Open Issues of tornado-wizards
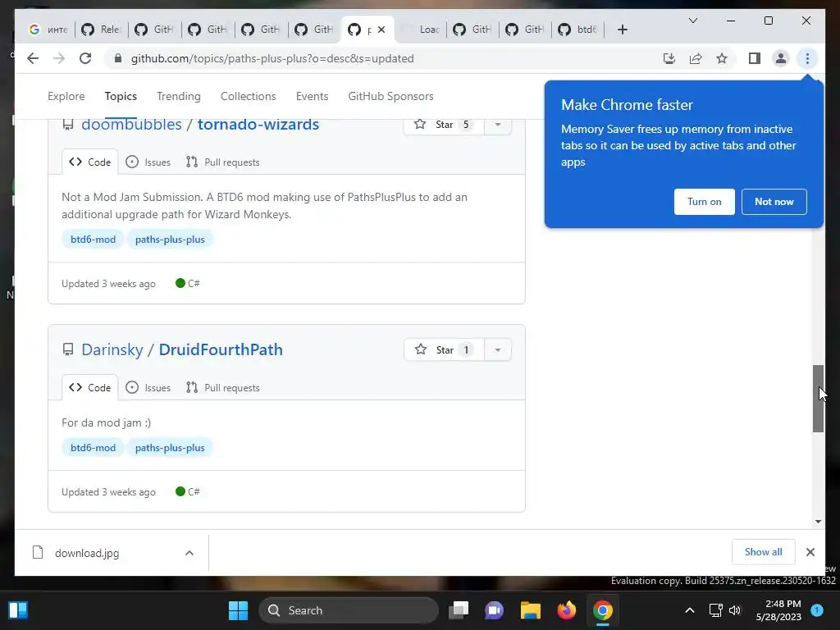Image resolution: width=840 pixels, height=630 pixels. 148,162
